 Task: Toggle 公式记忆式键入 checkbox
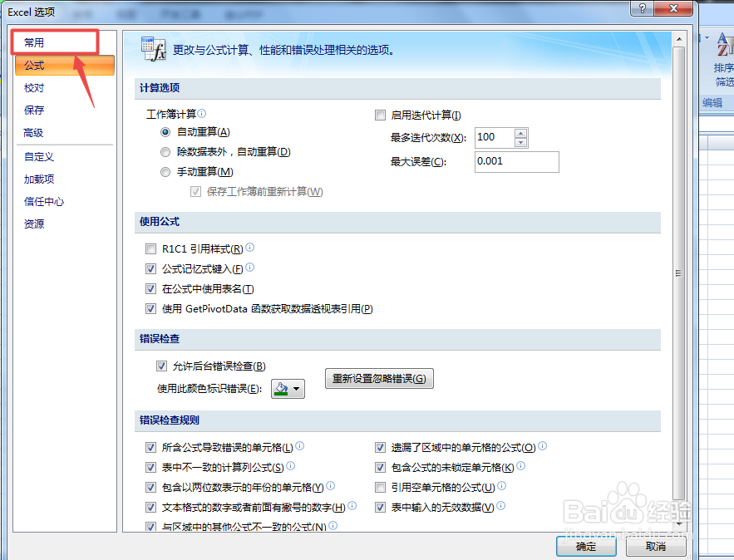[150, 269]
